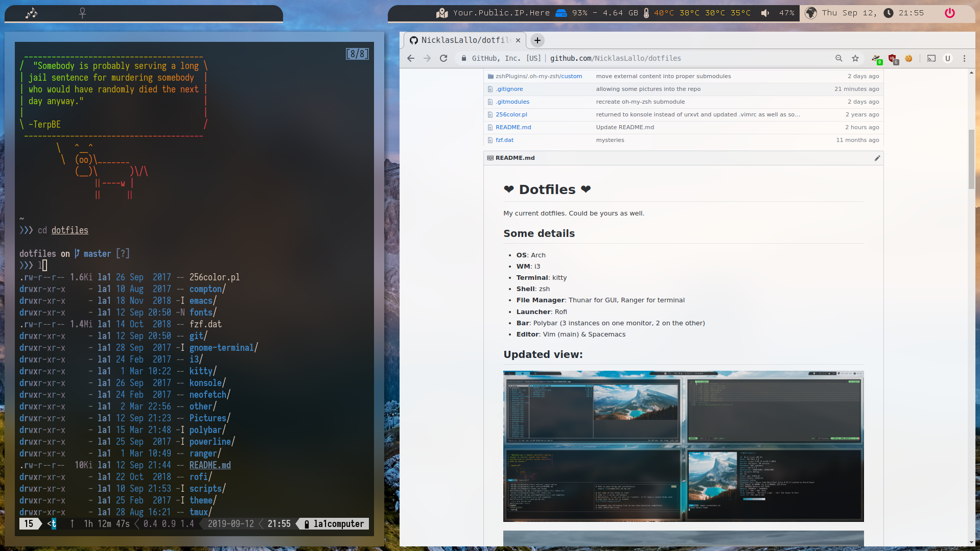Screen dimensions: 980x551
Task: Click the volume speaker icon in polybar
Action: [x=765, y=13]
